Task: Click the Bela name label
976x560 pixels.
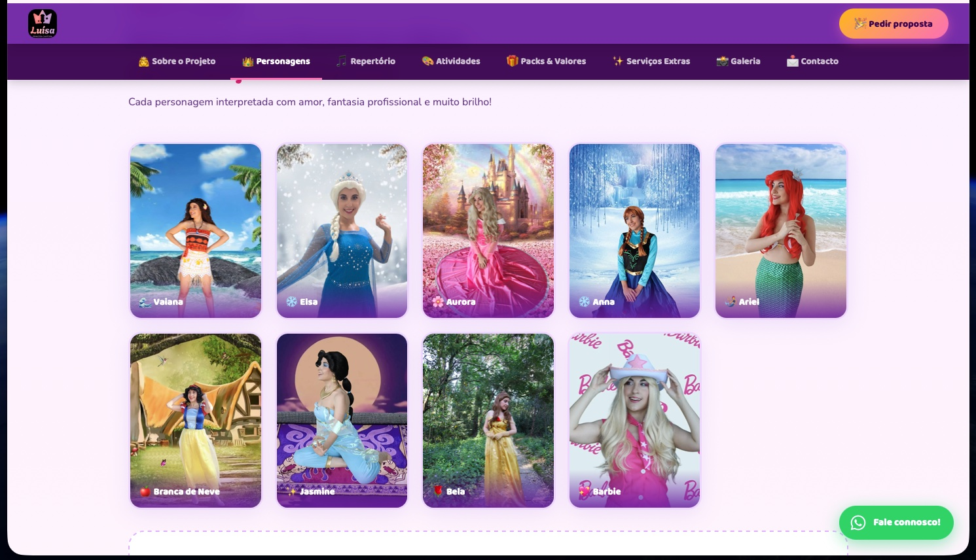Action: pyautogui.click(x=456, y=492)
